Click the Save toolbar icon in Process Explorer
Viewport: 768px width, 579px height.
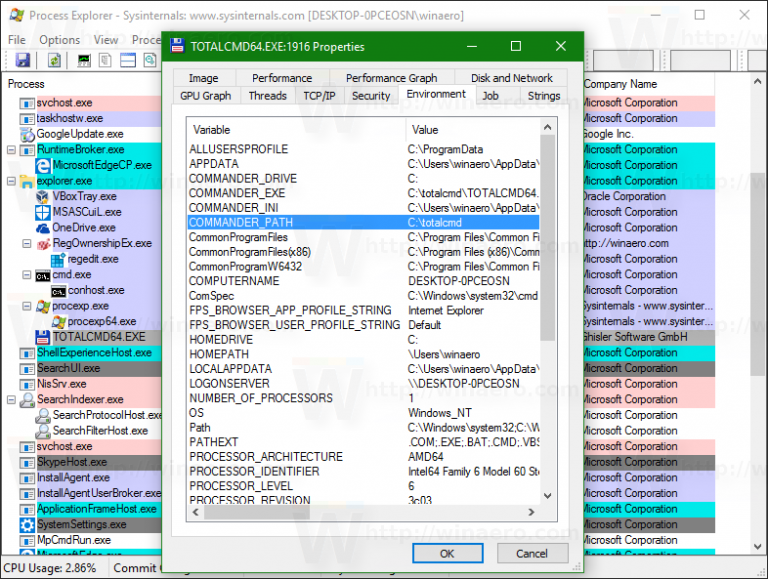(x=23, y=60)
